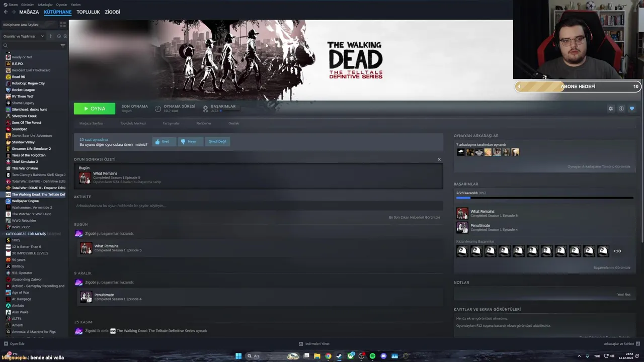The height and width of the screenshot is (362, 644).
Task: Click the Windows Start button
Action: (238, 356)
